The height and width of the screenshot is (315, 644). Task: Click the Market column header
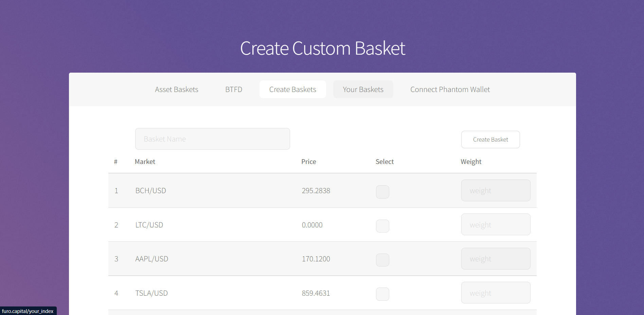[x=145, y=162]
